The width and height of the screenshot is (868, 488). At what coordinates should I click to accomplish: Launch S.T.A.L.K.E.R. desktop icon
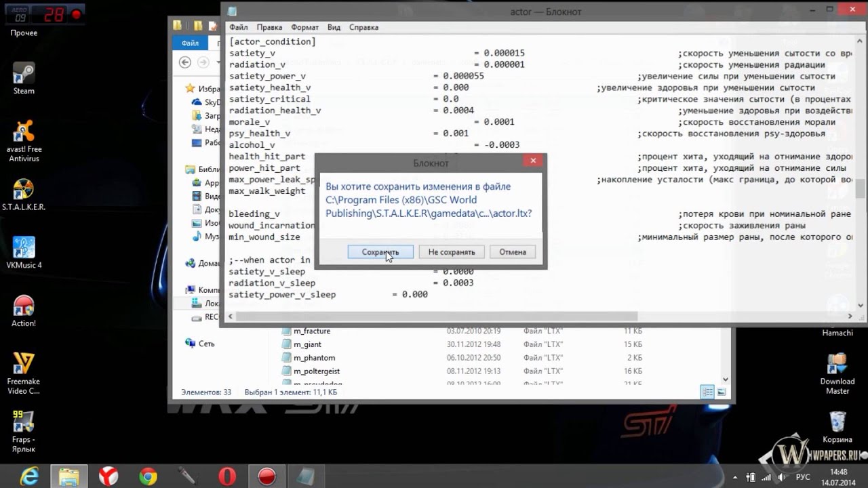tap(24, 195)
